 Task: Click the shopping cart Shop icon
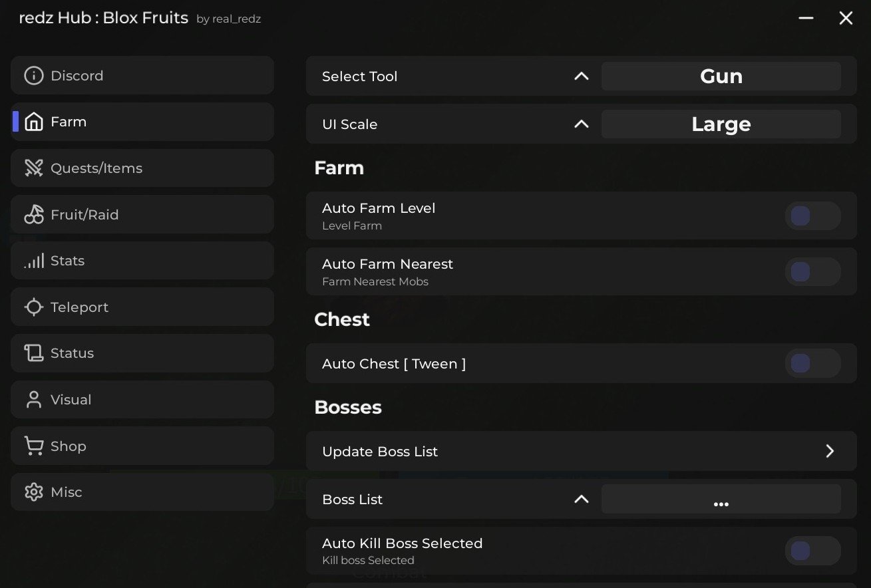pyautogui.click(x=34, y=446)
